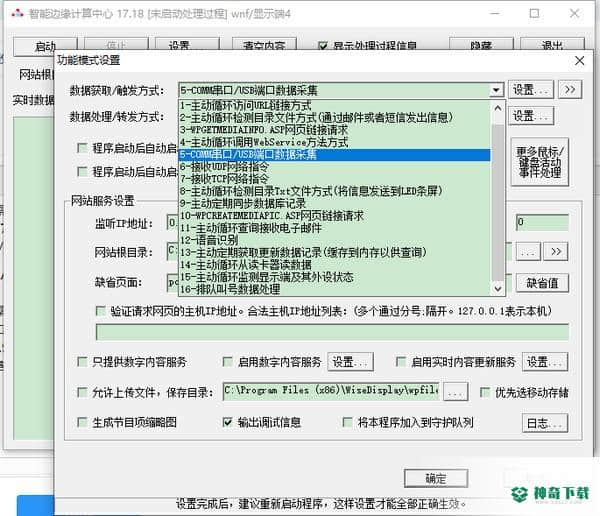Click port field showing 0

pos(542,222)
